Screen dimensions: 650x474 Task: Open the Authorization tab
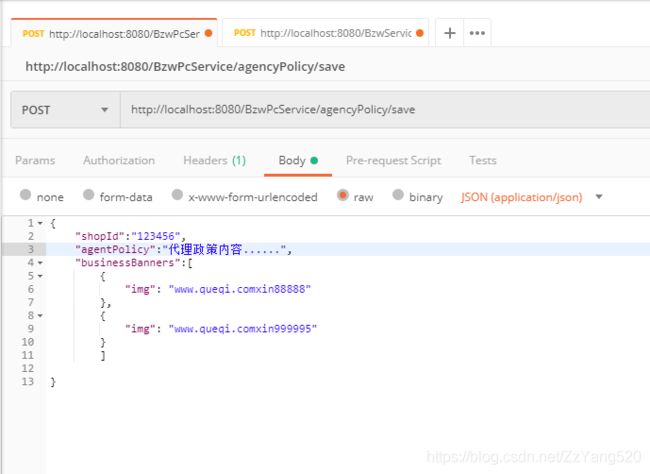119,160
